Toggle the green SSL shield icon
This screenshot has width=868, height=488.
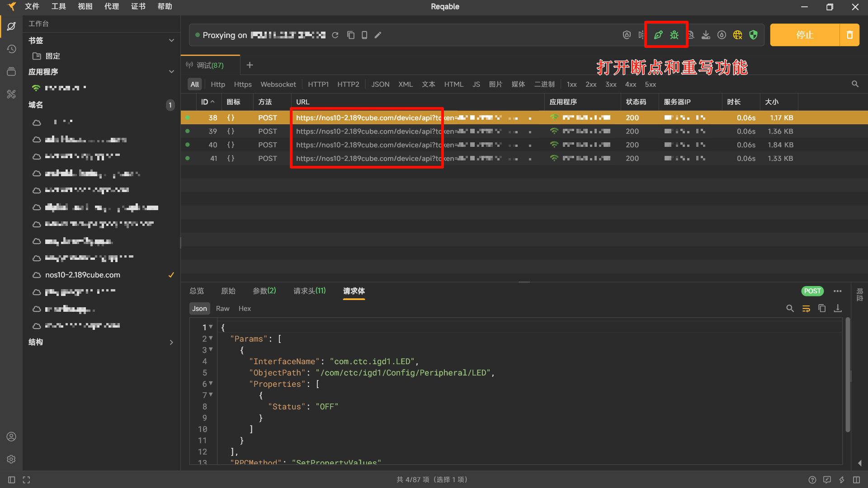[x=753, y=35]
